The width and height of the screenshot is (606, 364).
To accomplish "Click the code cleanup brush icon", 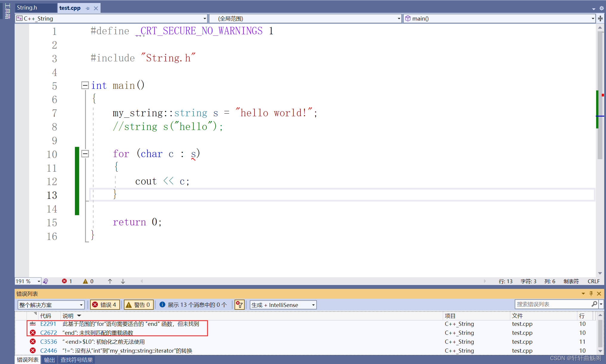I will [x=46, y=281].
